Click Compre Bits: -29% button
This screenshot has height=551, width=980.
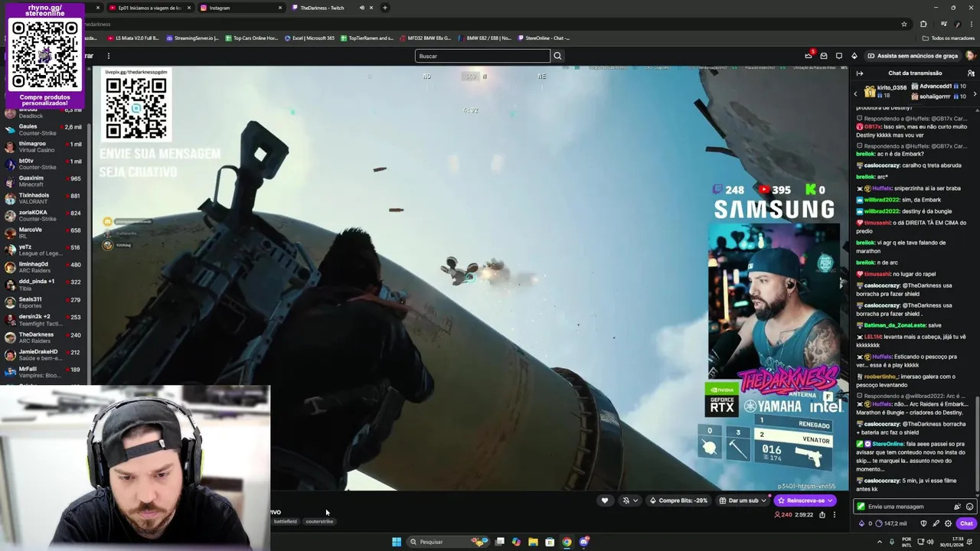coord(678,500)
